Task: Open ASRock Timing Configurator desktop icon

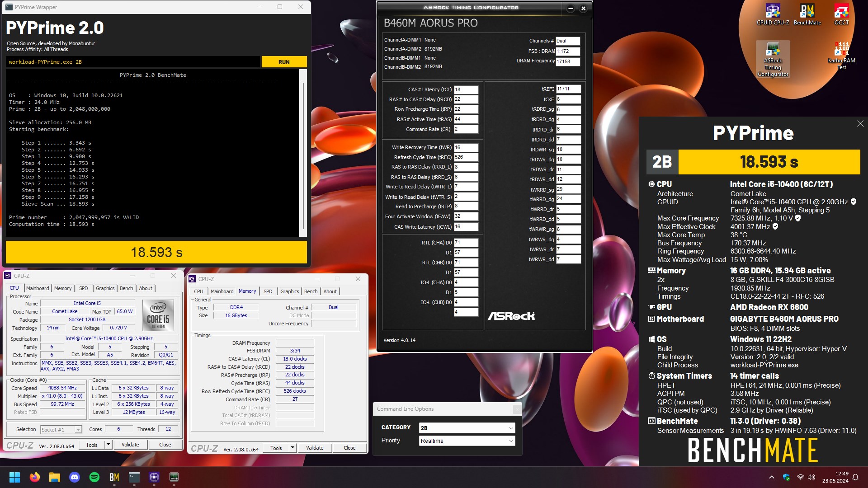Action: (773, 59)
